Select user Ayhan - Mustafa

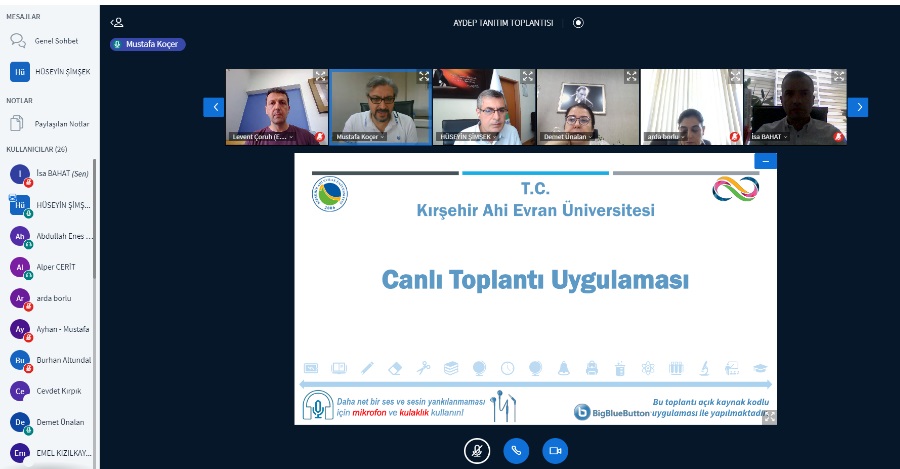[x=50, y=329]
